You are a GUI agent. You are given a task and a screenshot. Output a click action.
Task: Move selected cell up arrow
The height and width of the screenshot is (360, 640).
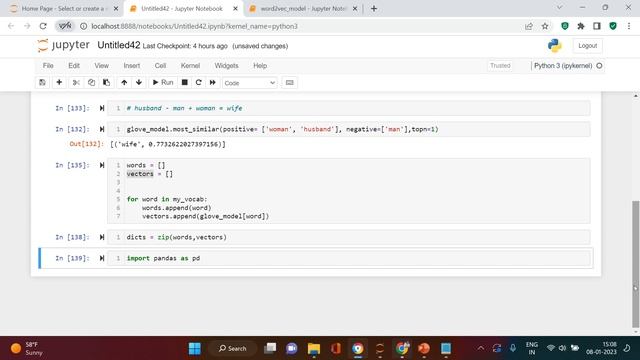[x=124, y=82]
